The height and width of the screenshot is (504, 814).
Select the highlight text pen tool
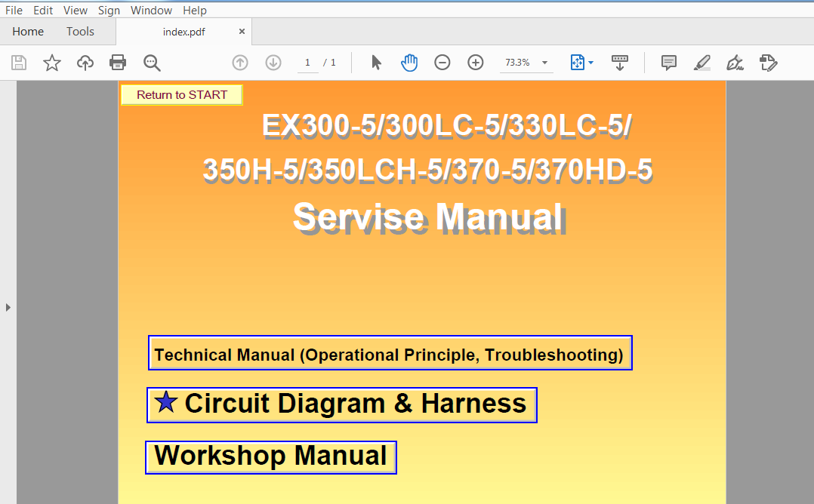coord(702,63)
